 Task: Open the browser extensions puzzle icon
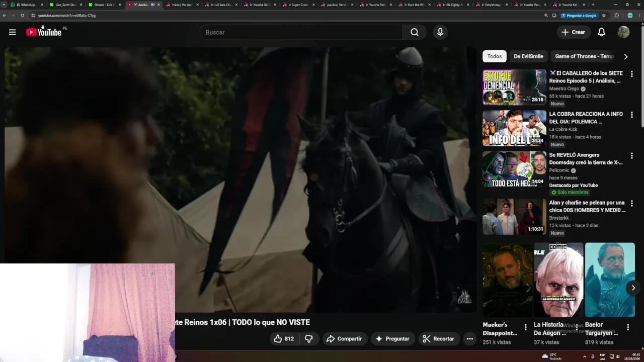617,16
